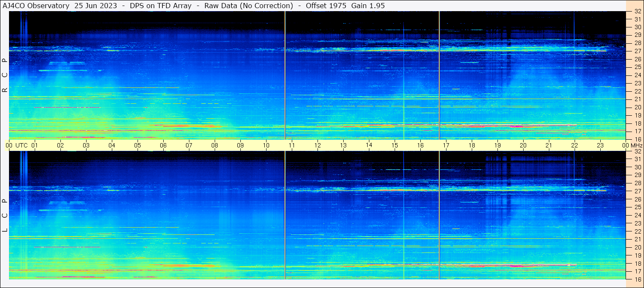Screen dimensions: 644x288
Task: Click the "R C P" polarization label
Action: click(x=5, y=75)
